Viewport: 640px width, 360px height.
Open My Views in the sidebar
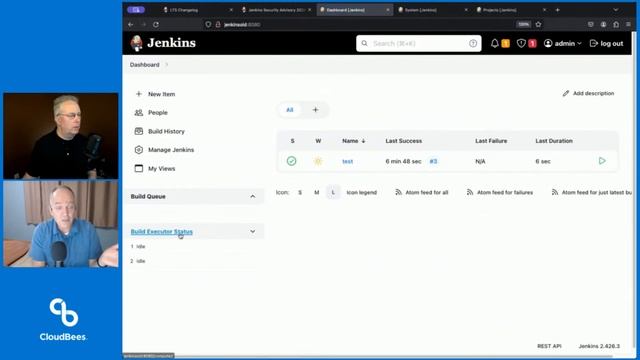161,169
